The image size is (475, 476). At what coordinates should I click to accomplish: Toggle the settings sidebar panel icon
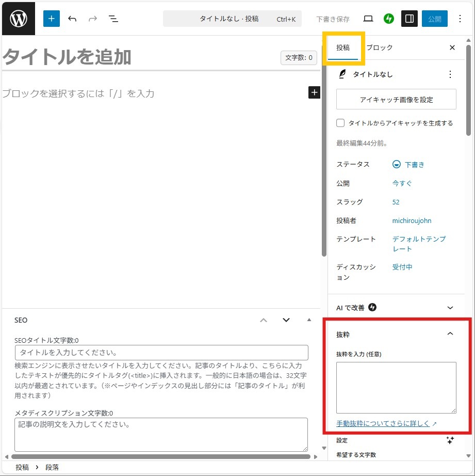tap(410, 19)
